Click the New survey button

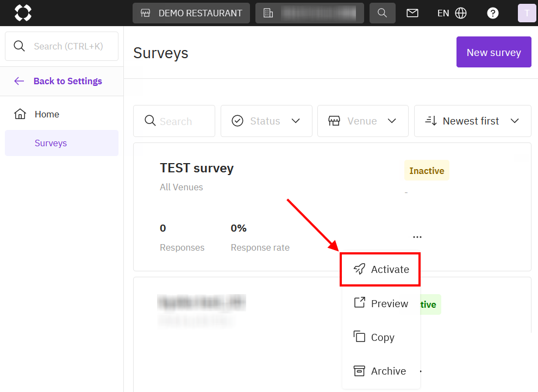pyautogui.click(x=493, y=52)
